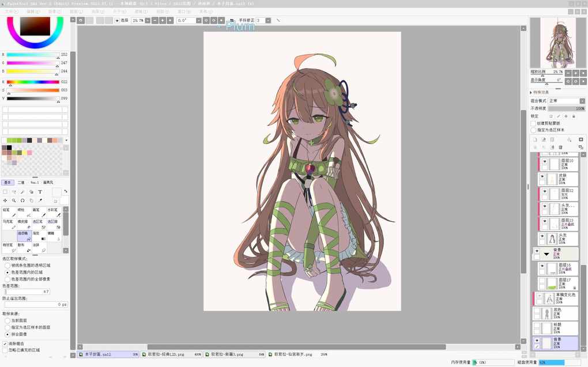Select the magic wand tool
The width and height of the screenshot is (588, 367).
(x=22, y=191)
